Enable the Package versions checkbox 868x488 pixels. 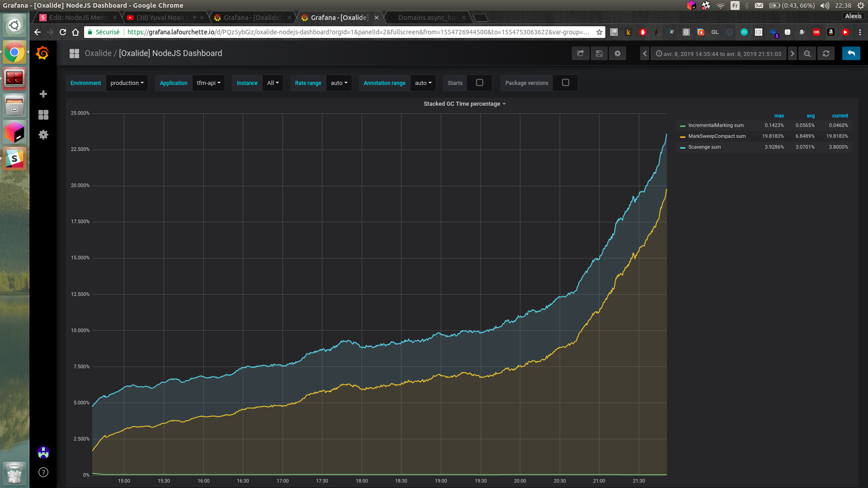pos(565,83)
